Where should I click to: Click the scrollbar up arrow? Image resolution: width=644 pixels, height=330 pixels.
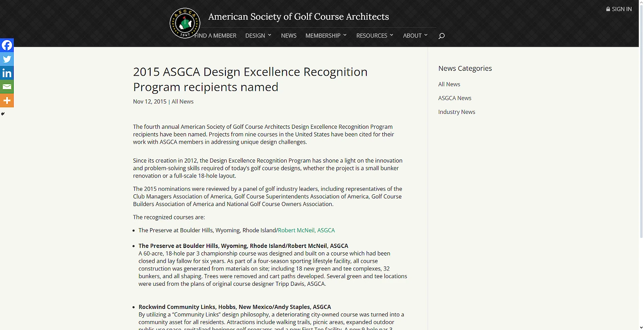641,2
